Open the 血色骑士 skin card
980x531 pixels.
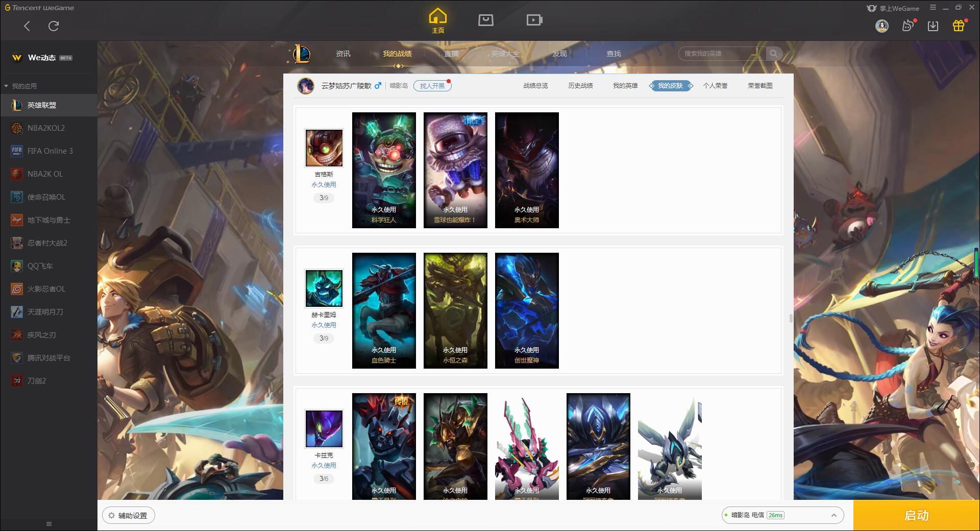[x=384, y=310]
